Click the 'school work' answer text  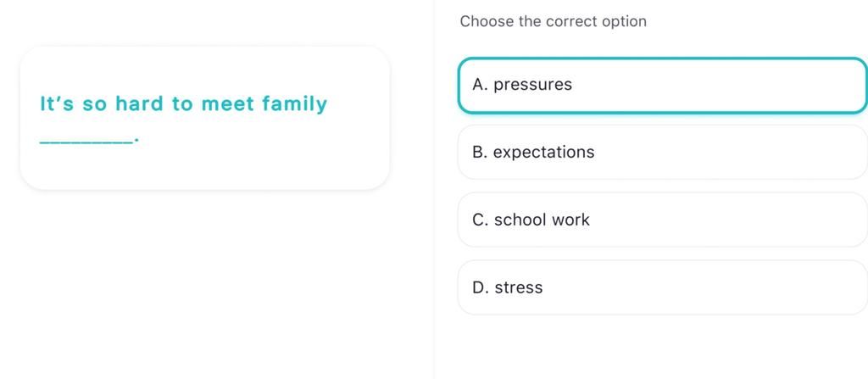(x=542, y=220)
